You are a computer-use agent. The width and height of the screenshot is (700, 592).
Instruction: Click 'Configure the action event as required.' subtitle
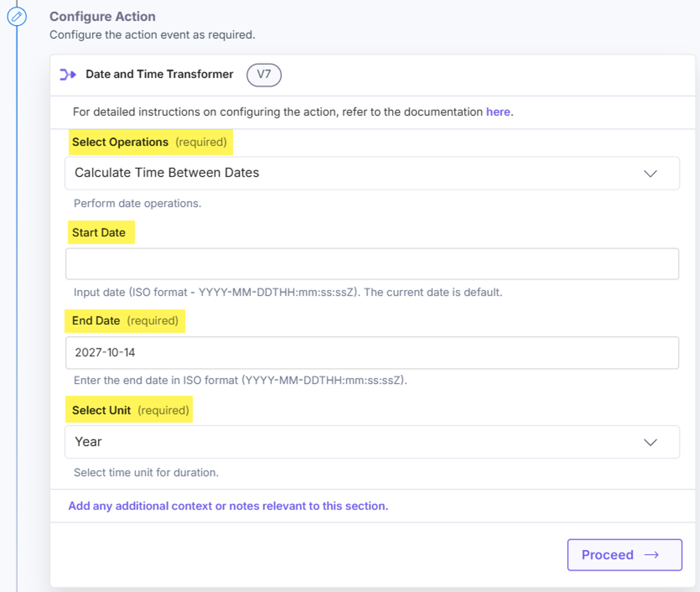[153, 35]
